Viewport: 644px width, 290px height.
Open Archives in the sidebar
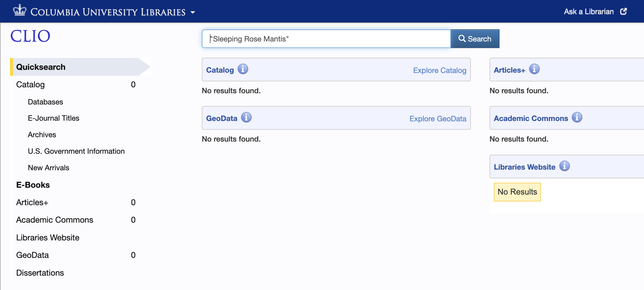[x=42, y=135]
